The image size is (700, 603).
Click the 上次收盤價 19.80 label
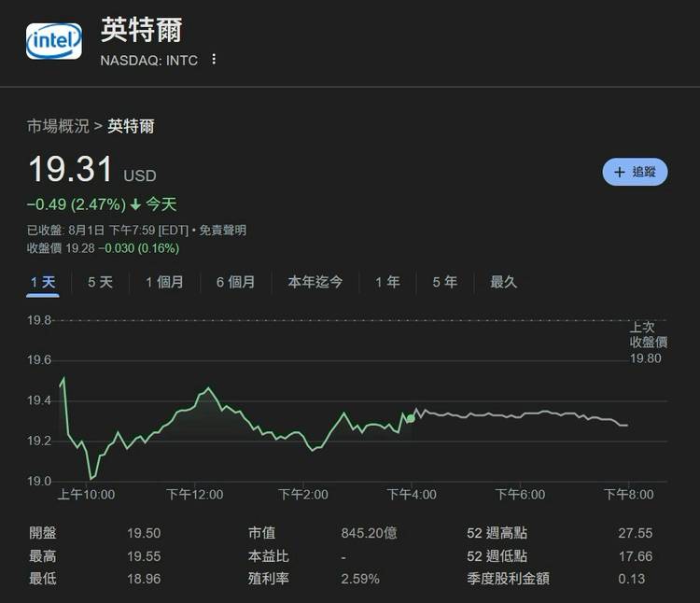648,343
